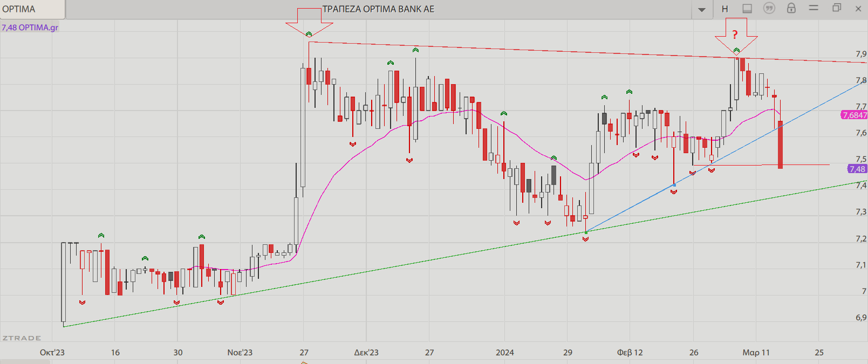Toggle the padlock lock icon
Viewport: 868px width, 364px height.
tap(791, 8)
